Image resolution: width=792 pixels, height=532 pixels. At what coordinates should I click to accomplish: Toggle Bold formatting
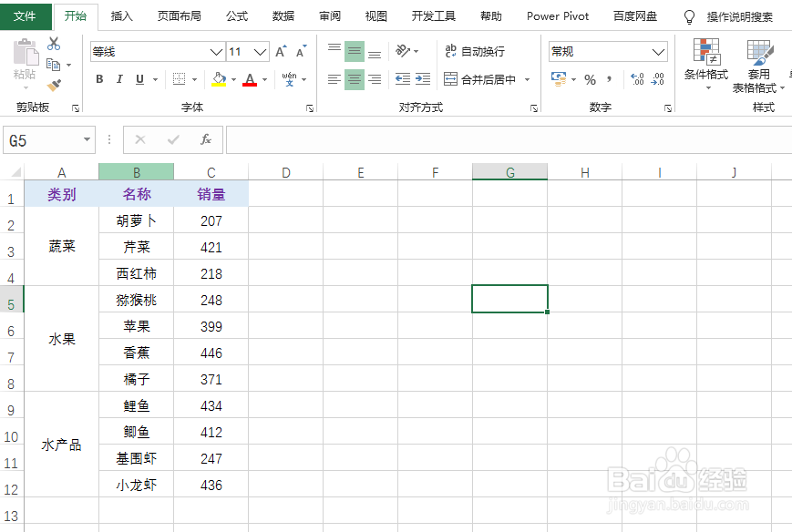pyautogui.click(x=99, y=79)
